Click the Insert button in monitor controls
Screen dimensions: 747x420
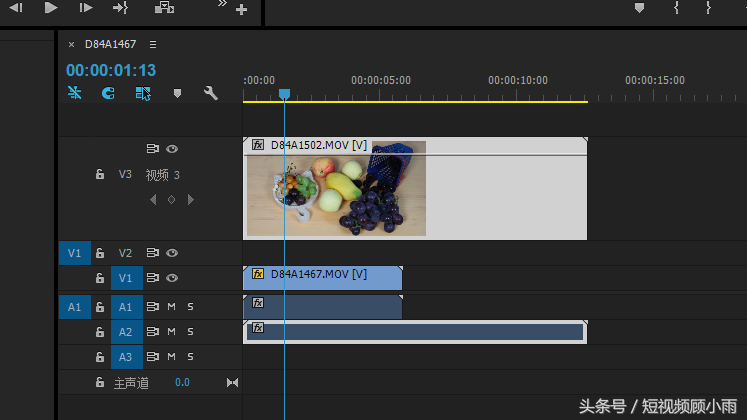point(120,8)
